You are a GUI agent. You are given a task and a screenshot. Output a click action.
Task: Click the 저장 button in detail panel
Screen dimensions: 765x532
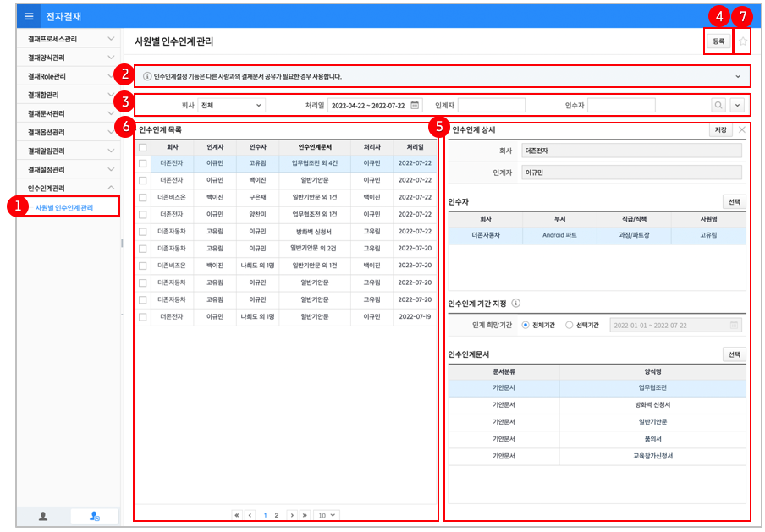tap(721, 129)
